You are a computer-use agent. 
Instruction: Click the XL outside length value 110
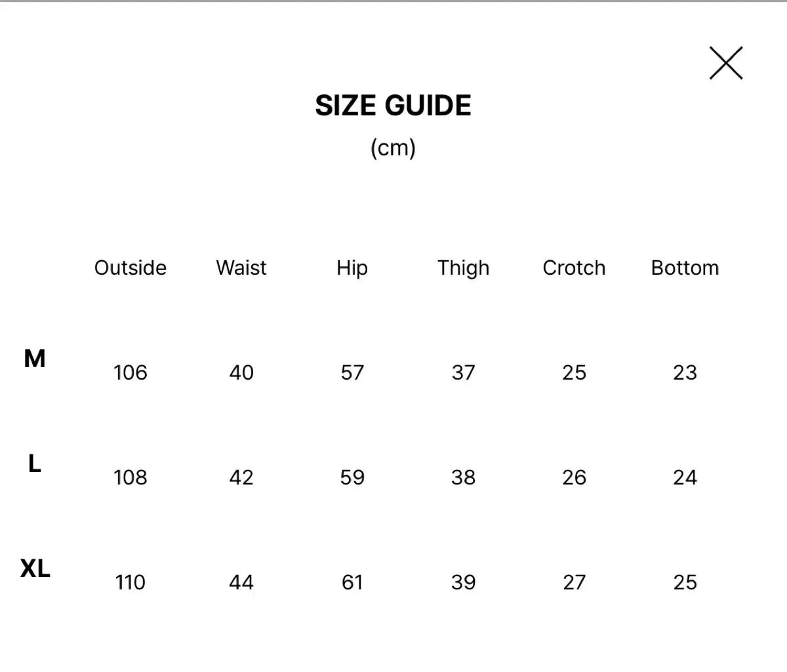(130, 582)
